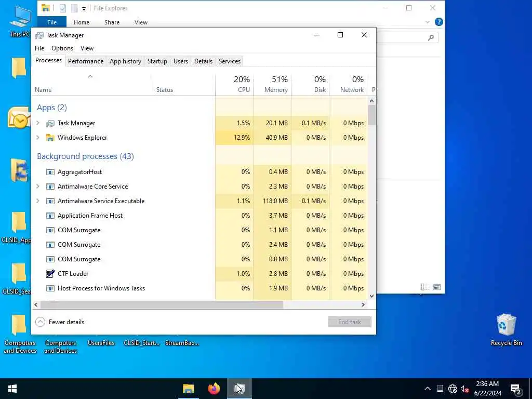Click the CTF Loader pen icon

point(50,274)
